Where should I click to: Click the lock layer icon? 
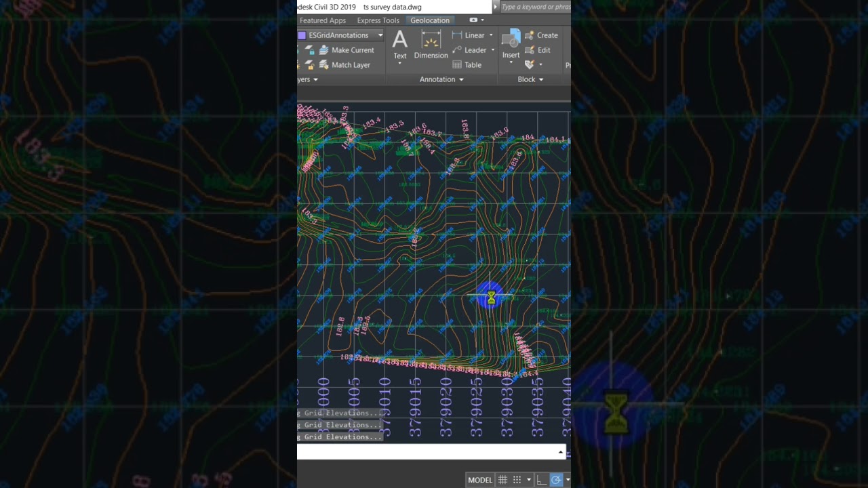(x=310, y=50)
